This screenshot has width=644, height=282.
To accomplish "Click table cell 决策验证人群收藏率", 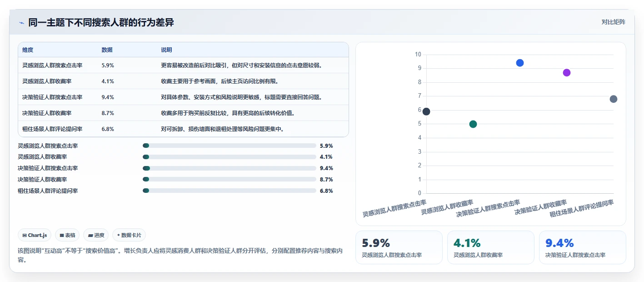I will tap(47, 113).
